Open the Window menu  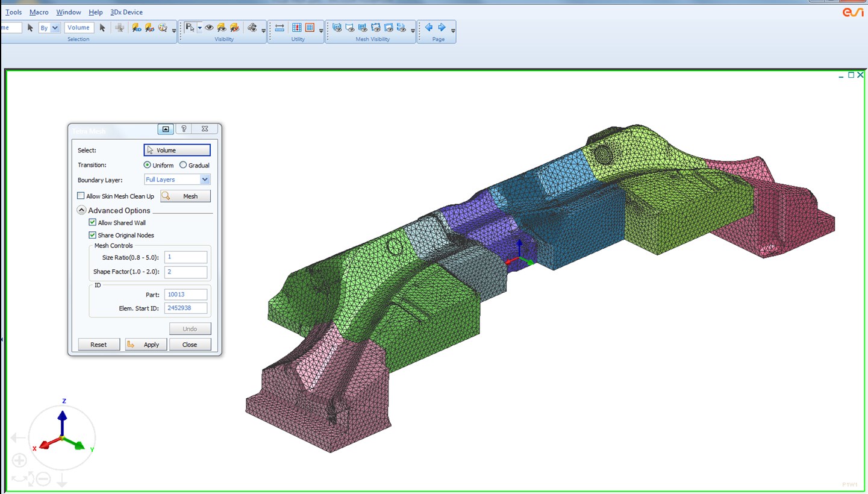[x=69, y=12]
